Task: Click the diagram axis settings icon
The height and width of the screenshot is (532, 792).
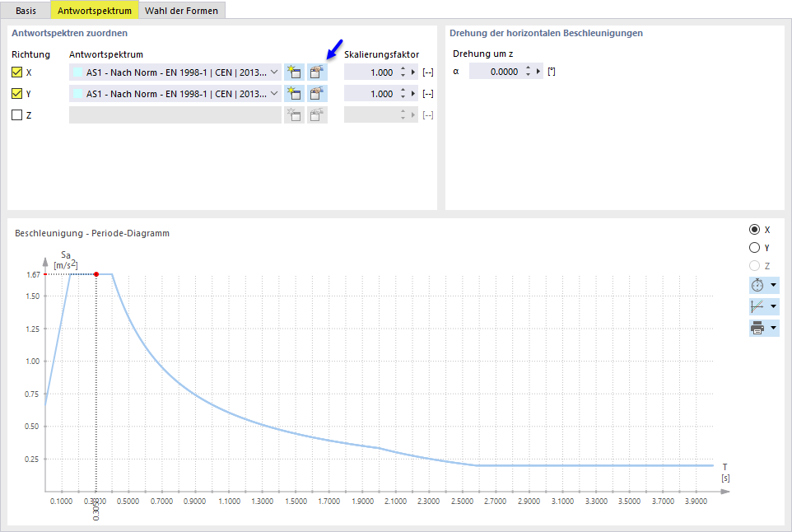Action: point(757,306)
